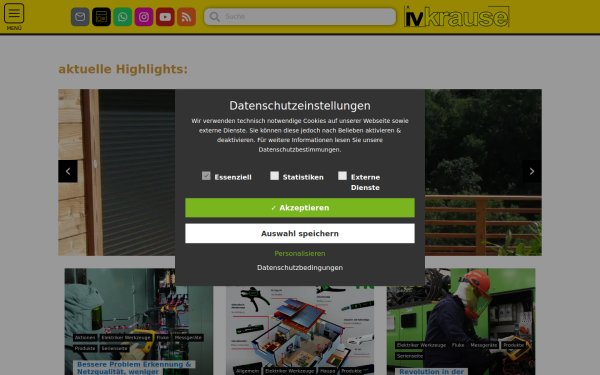600x375 pixels.
Task: Click Auswahl speichern button
Action: click(300, 233)
